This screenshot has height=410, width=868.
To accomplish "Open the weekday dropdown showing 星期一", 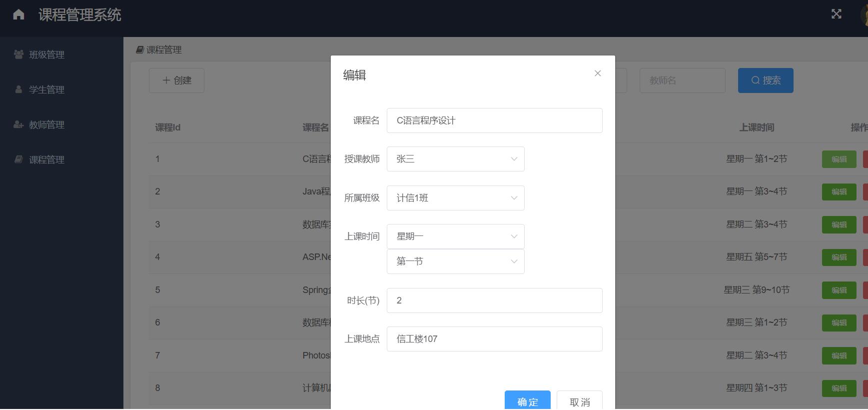I will click(455, 236).
